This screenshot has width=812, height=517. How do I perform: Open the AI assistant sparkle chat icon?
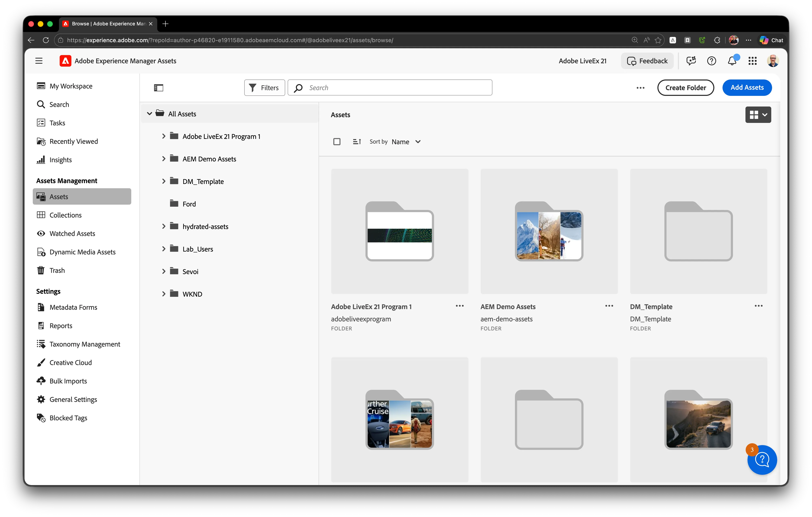tap(691, 61)
